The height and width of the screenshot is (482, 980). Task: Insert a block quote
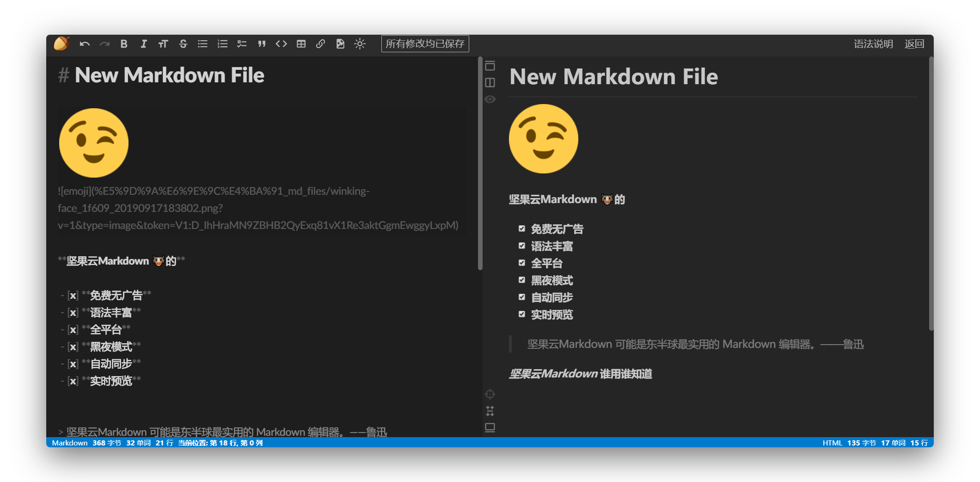point(262,44)
